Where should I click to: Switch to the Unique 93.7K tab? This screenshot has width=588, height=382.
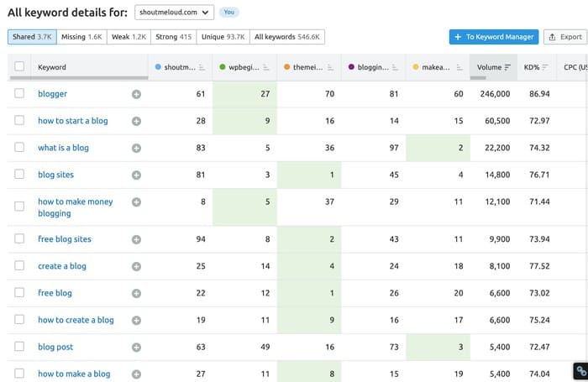223,37
